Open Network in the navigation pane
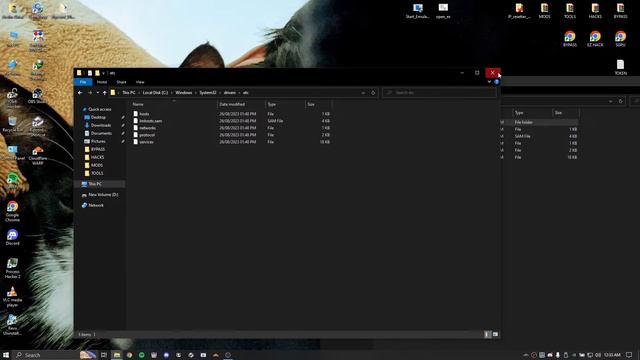This screenshot has height=360, width=640. pos(96,205)
